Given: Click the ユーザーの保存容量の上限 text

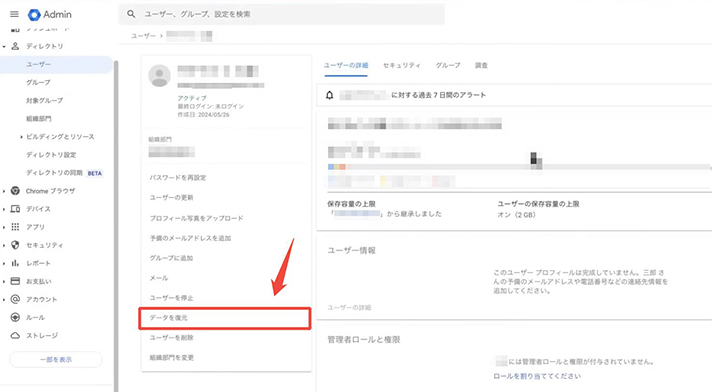Looking at the screenshot, I should tap(539, 204).
